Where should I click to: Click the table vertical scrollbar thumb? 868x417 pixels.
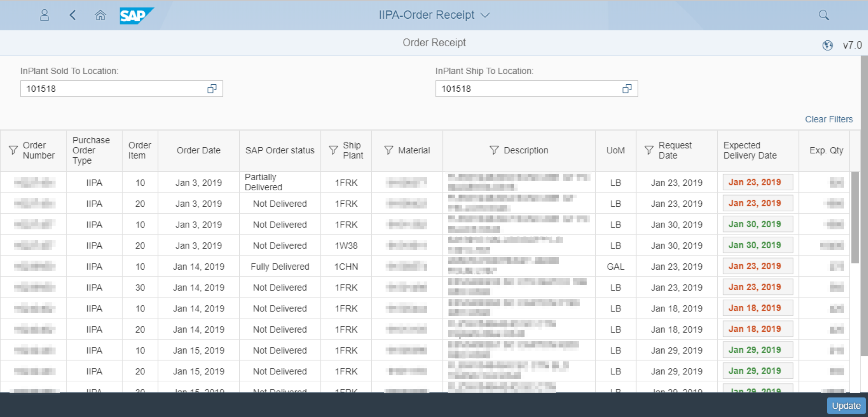855,217
